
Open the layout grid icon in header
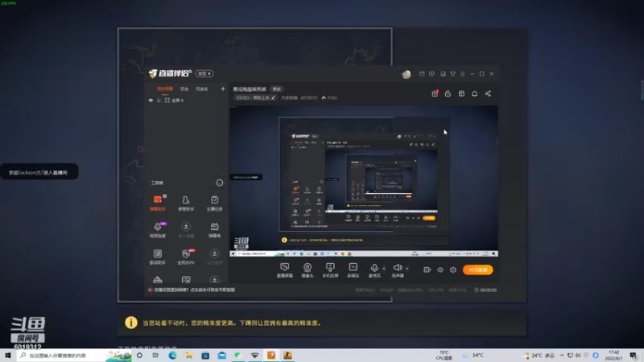coord(461,93)
